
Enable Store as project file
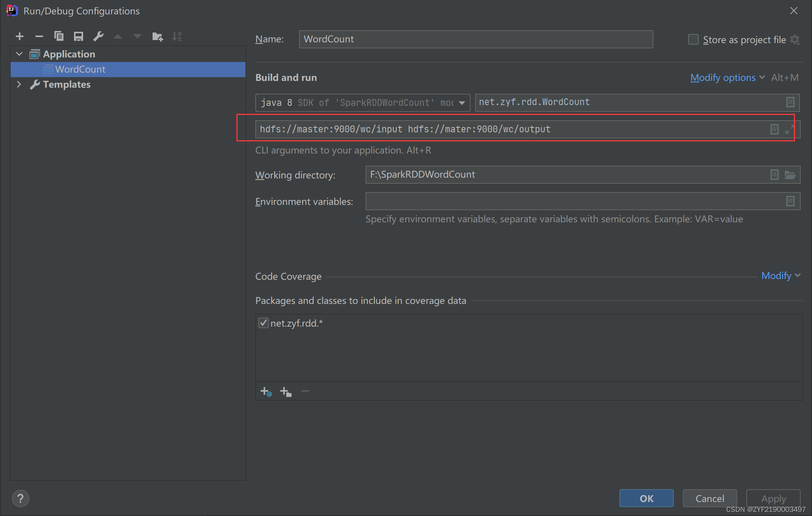[693, 40]
